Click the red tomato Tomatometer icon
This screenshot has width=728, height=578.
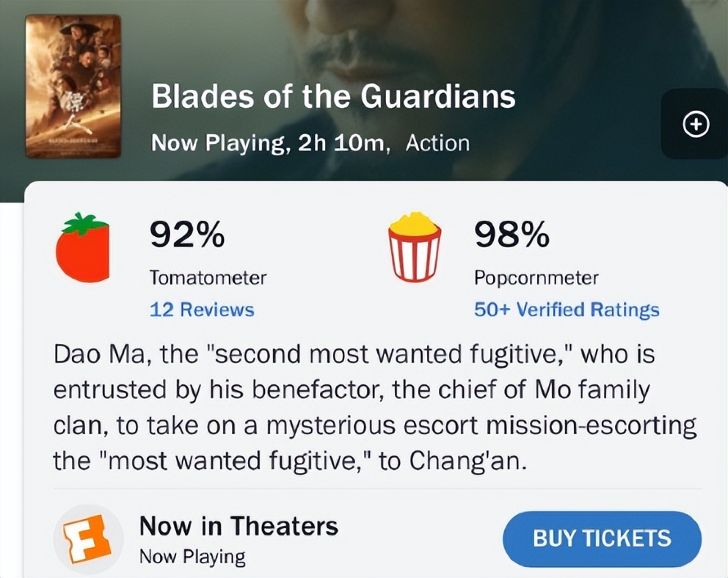click(x=83, y=249)
